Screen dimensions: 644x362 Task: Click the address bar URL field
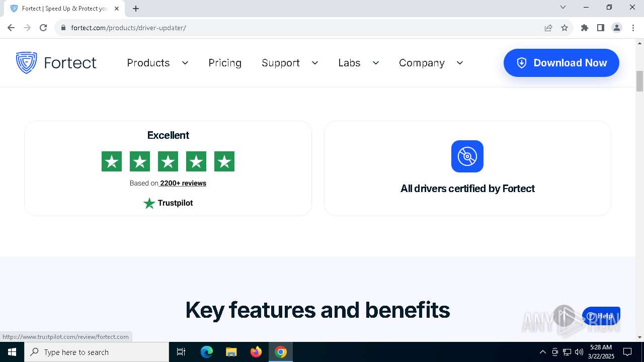(x=302, y=28)
